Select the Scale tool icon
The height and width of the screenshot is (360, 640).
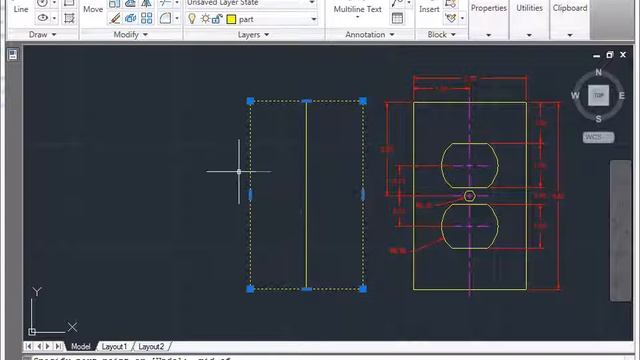point(115,3)
